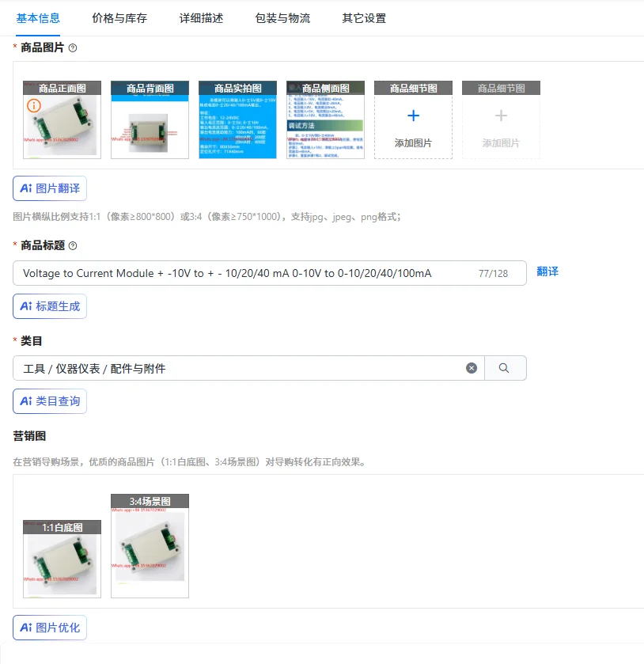The width and height of the screenshot is (644, 664).
Task: Switch to the 包装与物流 tab
Action: tap(282, 17)
